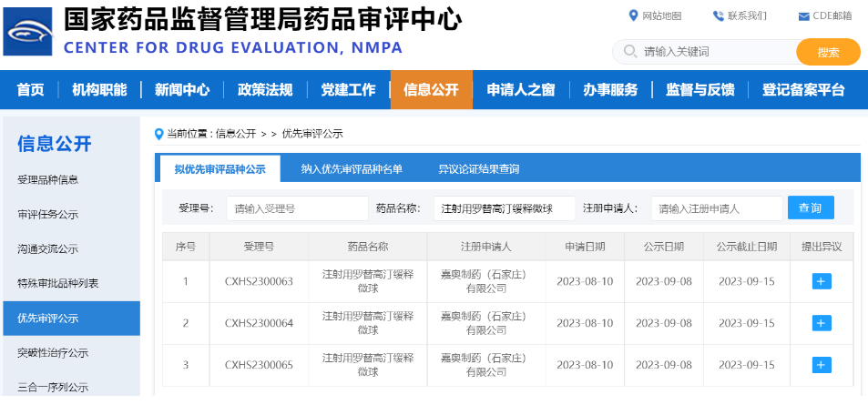This screenshot has height=405, width=868.
Task: Click the 受理号 column header
Action: [x=259, y=247]
